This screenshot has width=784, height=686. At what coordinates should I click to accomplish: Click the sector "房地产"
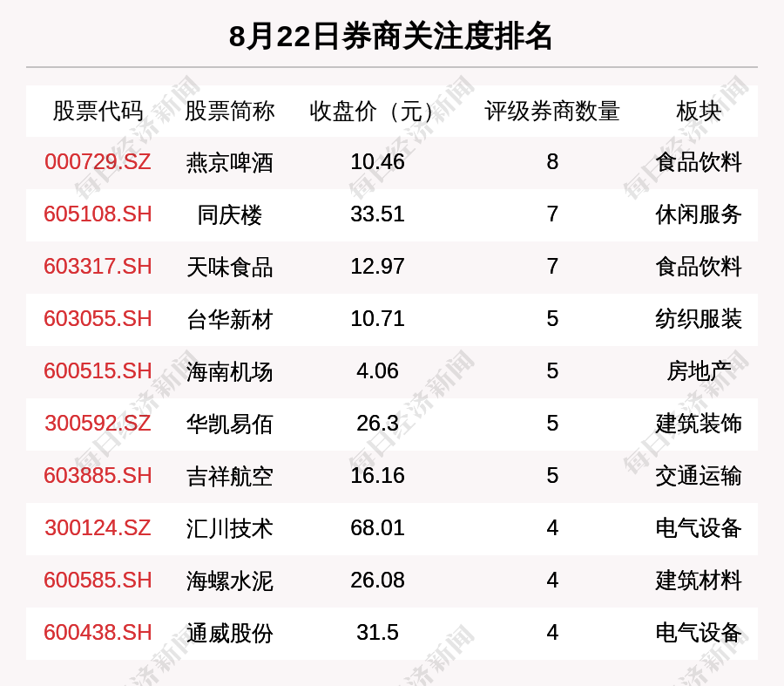[699, 372]
